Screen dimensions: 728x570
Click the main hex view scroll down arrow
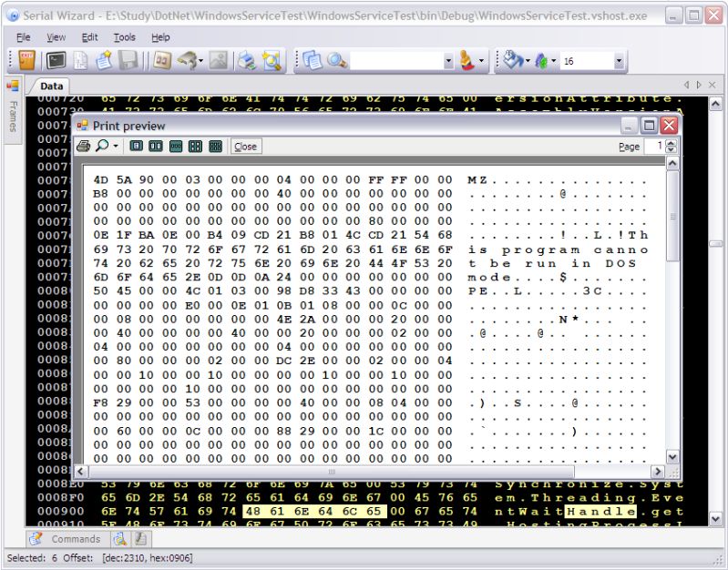715,518
